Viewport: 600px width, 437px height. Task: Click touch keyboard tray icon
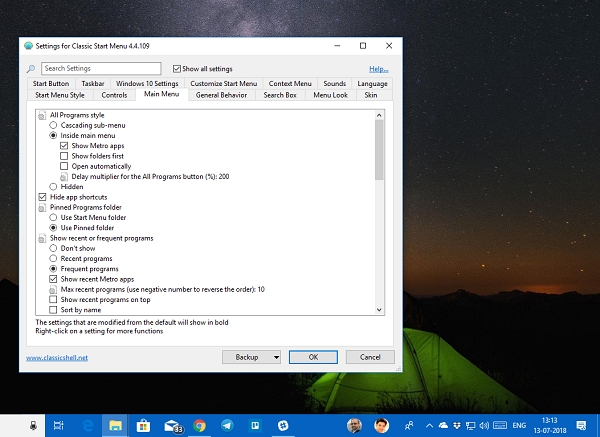[500, 425]
